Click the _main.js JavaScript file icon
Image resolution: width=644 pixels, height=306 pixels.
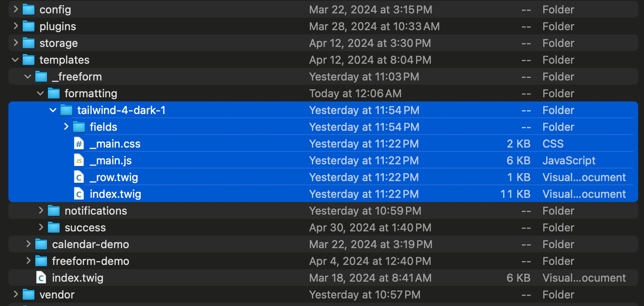coord(79,161)
